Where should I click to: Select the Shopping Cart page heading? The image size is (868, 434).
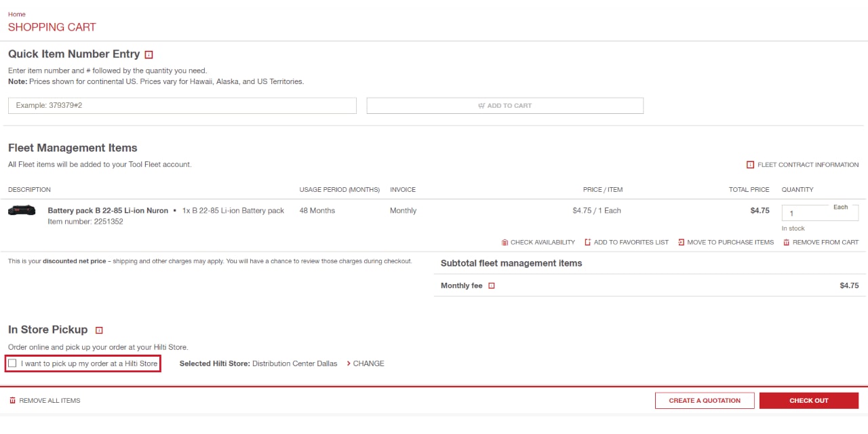tap(52, 27)
